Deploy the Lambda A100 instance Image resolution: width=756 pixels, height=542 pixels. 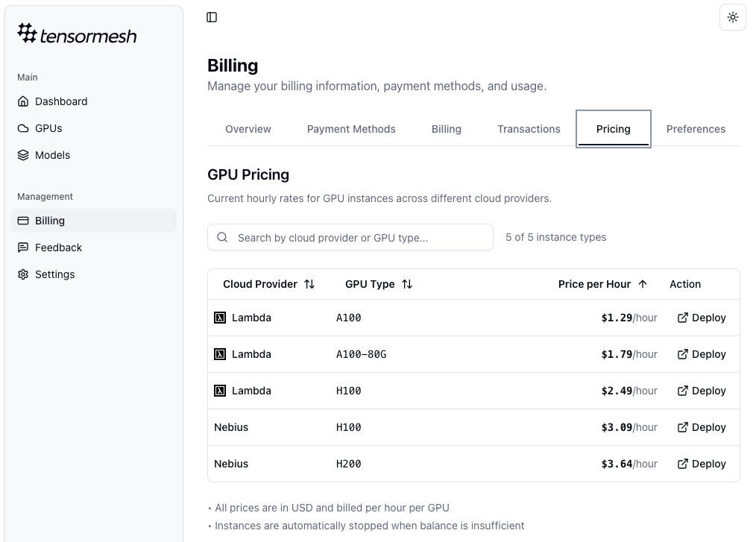pos(702,318)
